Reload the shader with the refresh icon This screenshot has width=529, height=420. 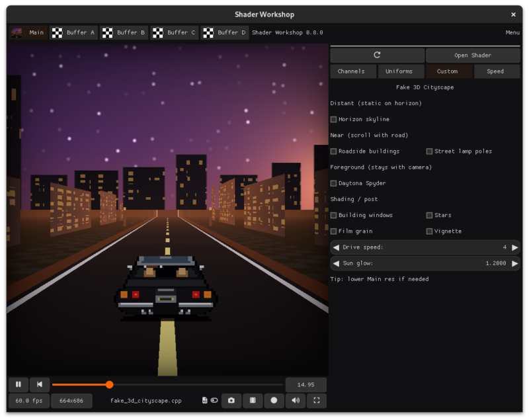point(377,55)
